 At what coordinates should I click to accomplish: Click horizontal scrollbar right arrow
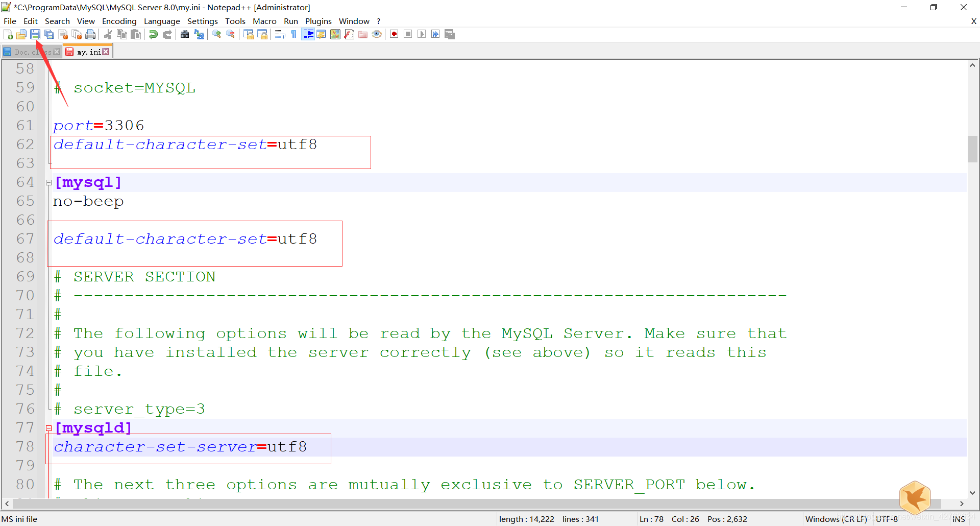962,504
